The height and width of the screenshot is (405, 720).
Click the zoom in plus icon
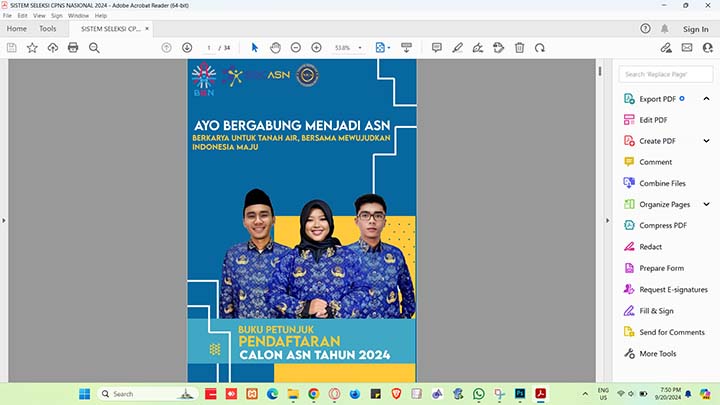[316, 47]
